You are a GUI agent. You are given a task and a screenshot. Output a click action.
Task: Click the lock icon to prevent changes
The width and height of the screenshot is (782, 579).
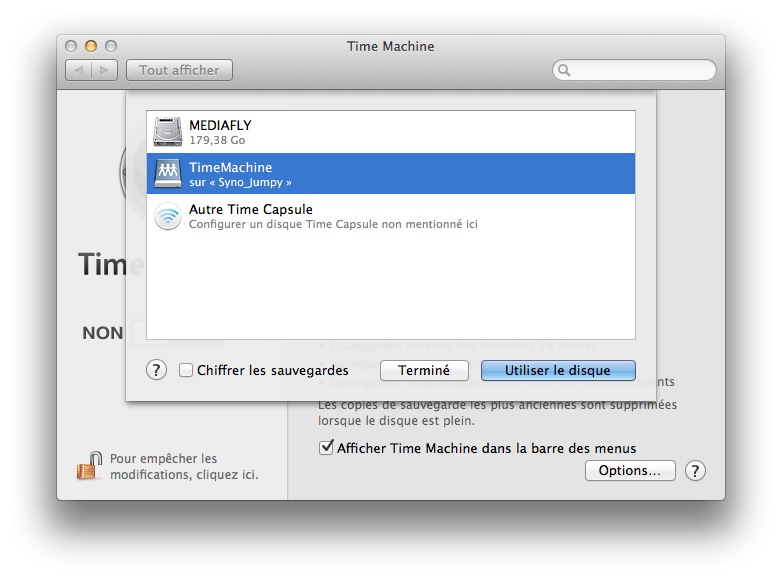[x=89, y=465]
